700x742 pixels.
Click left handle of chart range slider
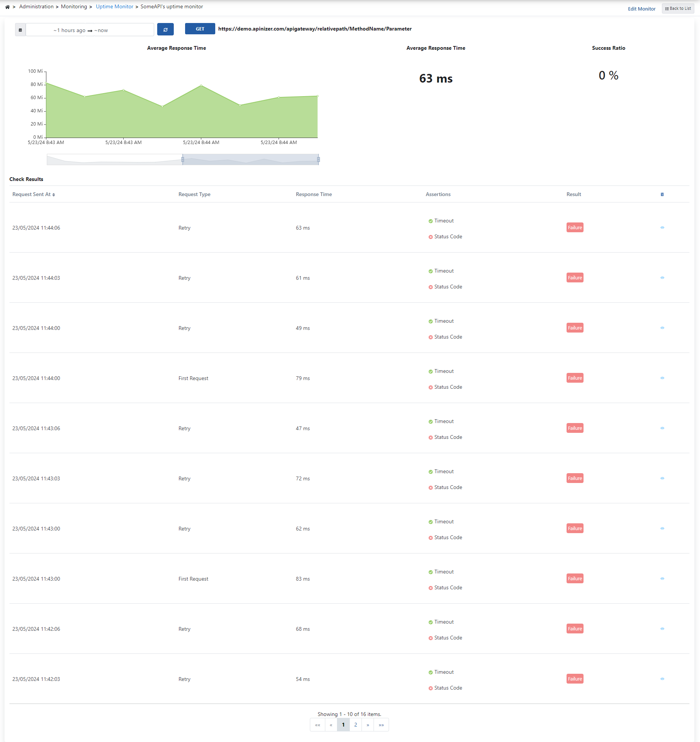click(183, 160)
